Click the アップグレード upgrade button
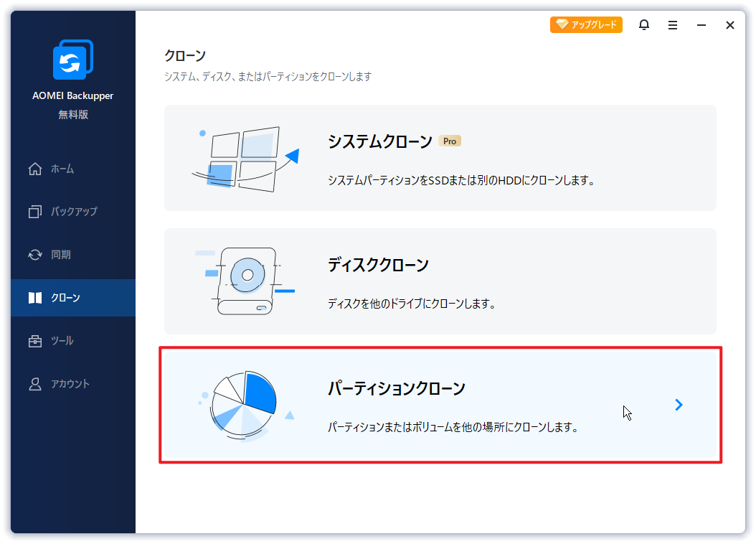Viewport: 756px width, 544px height. click(586, 24)
